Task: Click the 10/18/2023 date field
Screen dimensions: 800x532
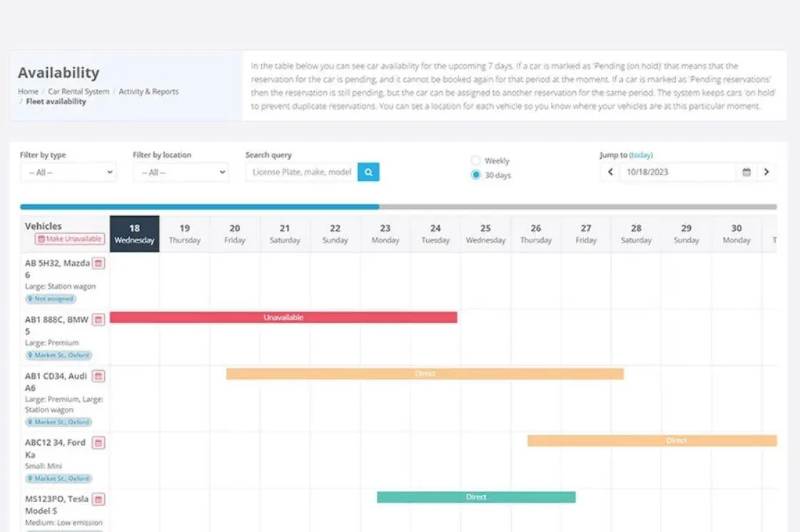Action: [x=678, y=173]
